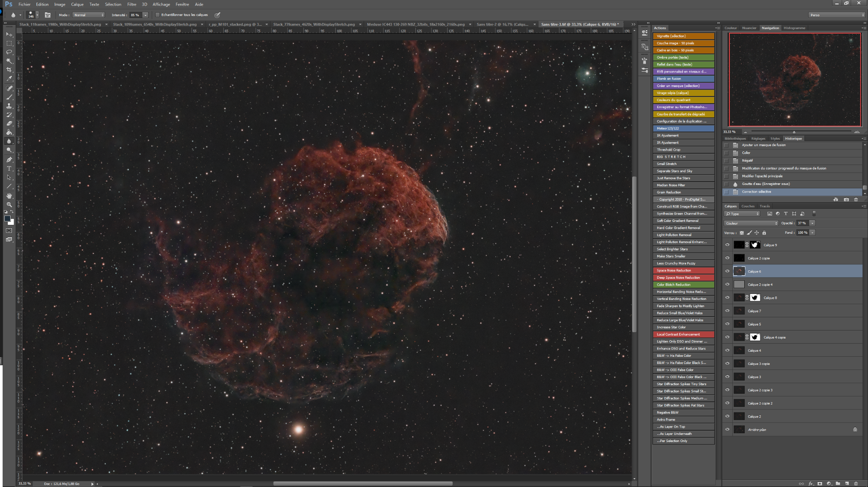Select the Hand tool
The image size is (868, 487).
click(9, 196)
